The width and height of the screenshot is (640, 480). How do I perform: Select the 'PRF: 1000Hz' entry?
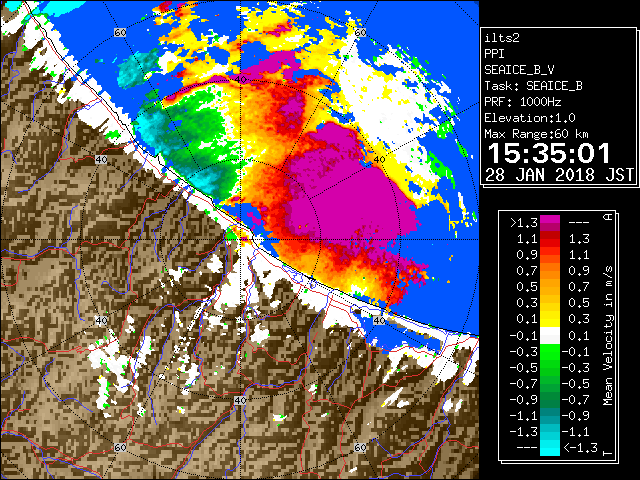click(523, 102)
